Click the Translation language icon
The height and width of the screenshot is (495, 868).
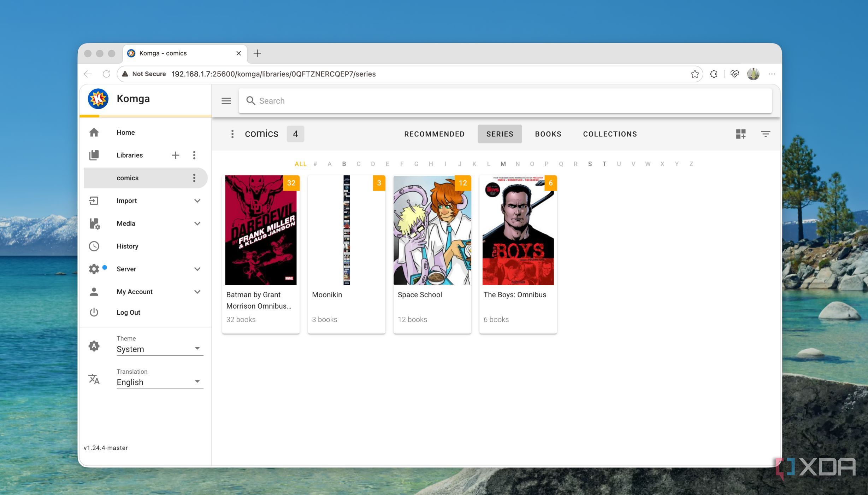coord(94,379)
